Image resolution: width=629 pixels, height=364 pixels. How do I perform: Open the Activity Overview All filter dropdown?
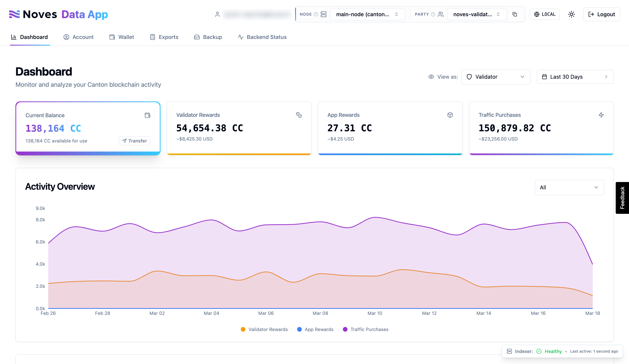point(569,187)
